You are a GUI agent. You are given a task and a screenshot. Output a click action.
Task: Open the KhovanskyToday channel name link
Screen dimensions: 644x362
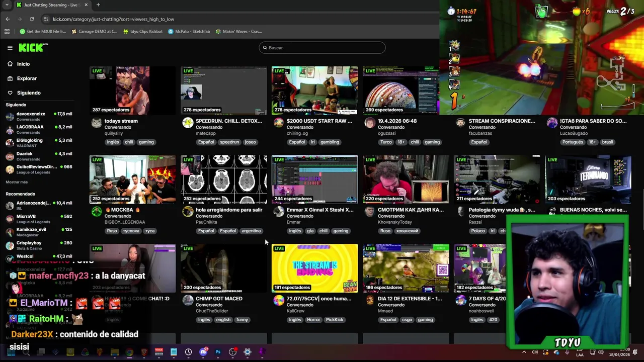tap(395, 222)
